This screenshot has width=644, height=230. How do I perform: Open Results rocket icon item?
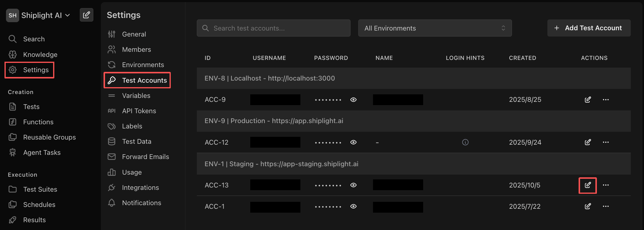click(27, 220)
